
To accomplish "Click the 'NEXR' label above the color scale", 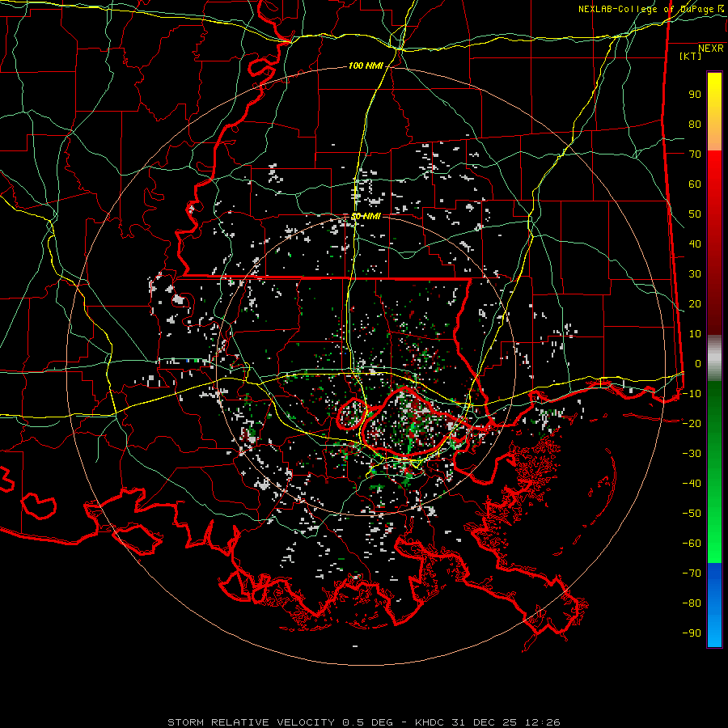I will (711, 49).
